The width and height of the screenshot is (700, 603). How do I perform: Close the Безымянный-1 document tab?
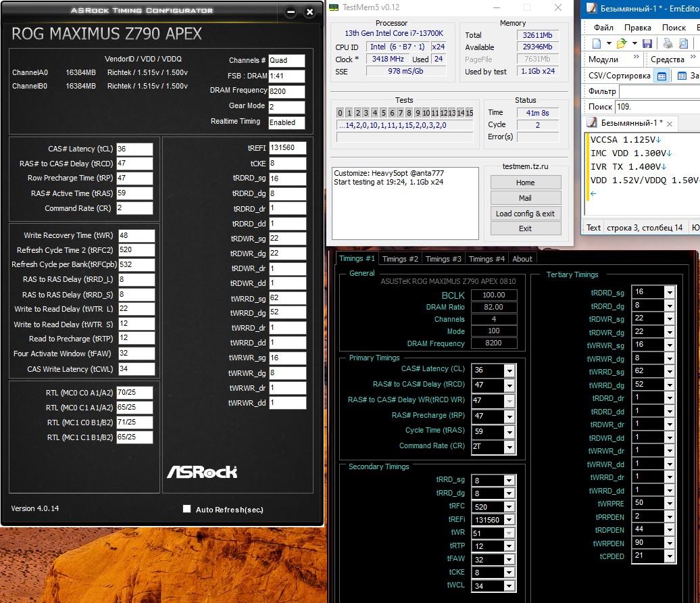[x=670, y=123]
